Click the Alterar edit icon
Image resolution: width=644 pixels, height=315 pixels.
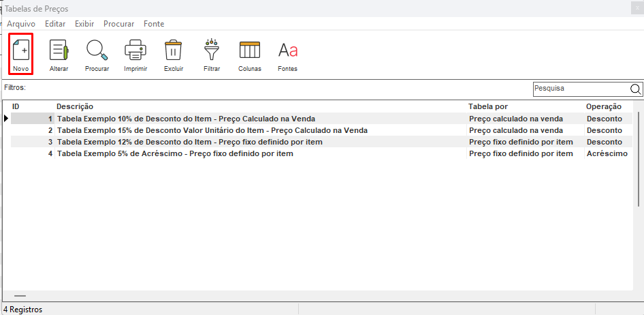coord(59,55)
